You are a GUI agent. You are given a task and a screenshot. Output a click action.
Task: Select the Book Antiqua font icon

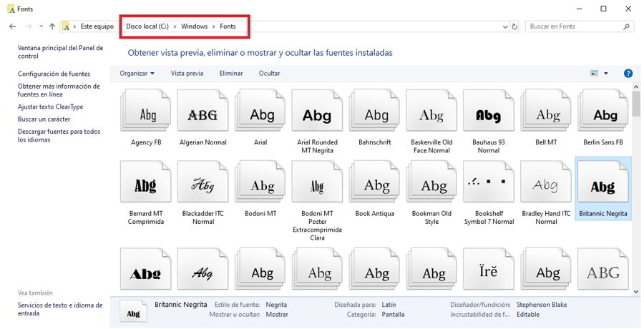coord(374,182)
